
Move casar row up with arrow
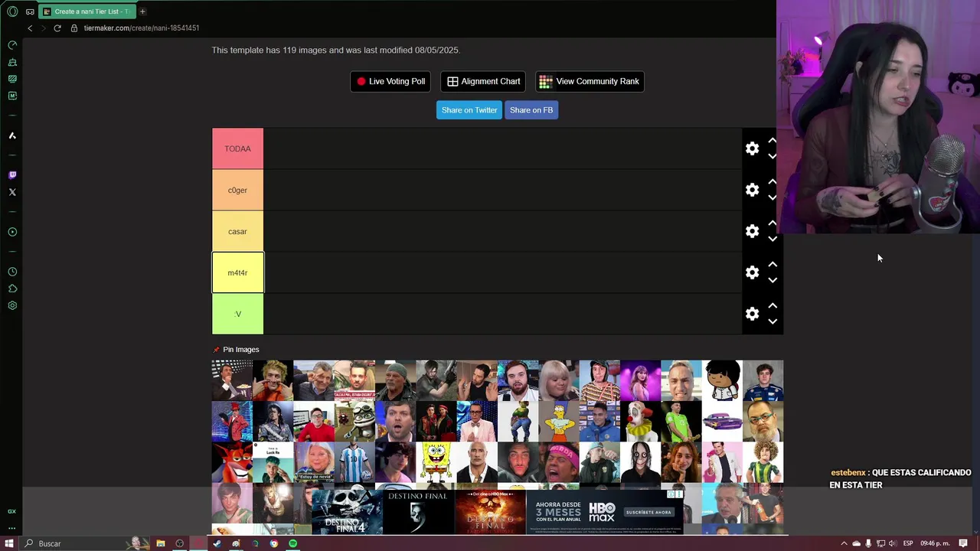pyautogui.click(x=773, y=223)
